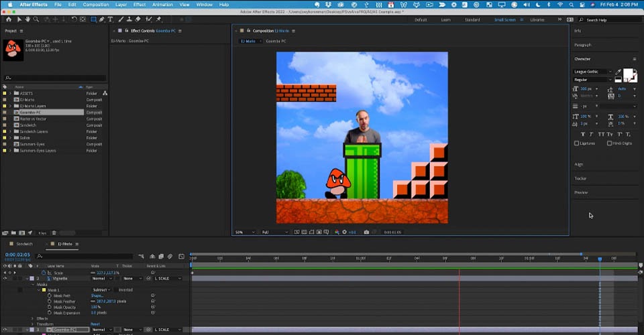Select the Home icon in toolbar
644x335 pixels.
[x=9, y=19]
